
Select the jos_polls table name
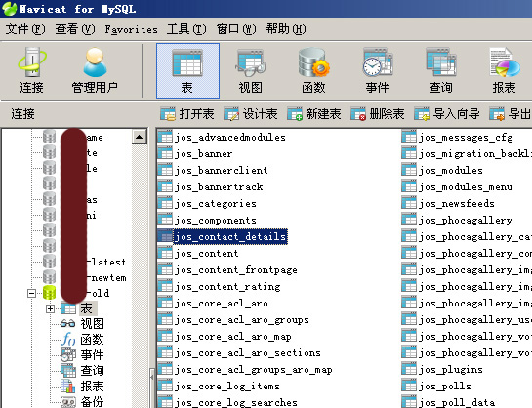(x=445, y=387)
